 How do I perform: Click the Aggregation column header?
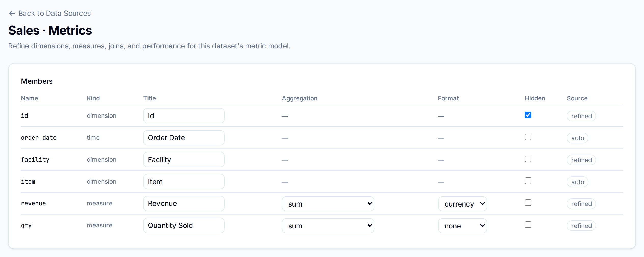click(x=300, y=98)
